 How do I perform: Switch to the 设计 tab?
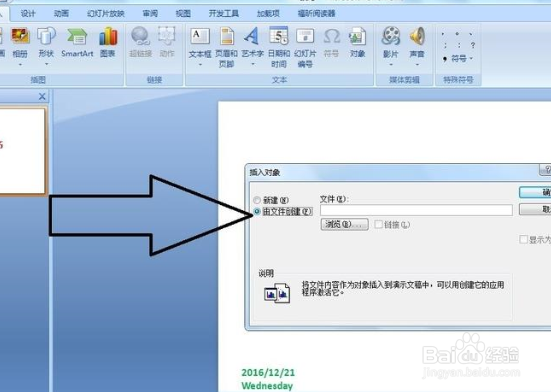point(28,13)
